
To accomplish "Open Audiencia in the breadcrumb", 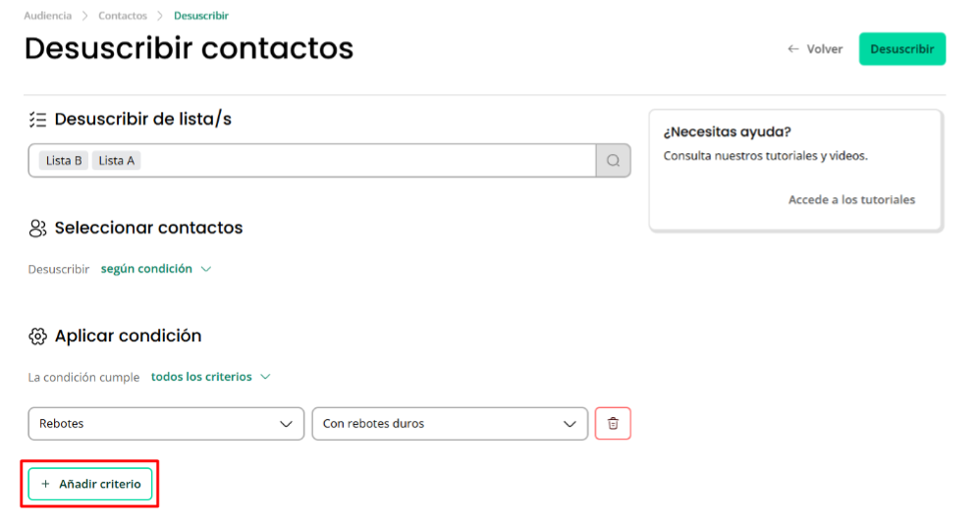I will coord(47,16).
